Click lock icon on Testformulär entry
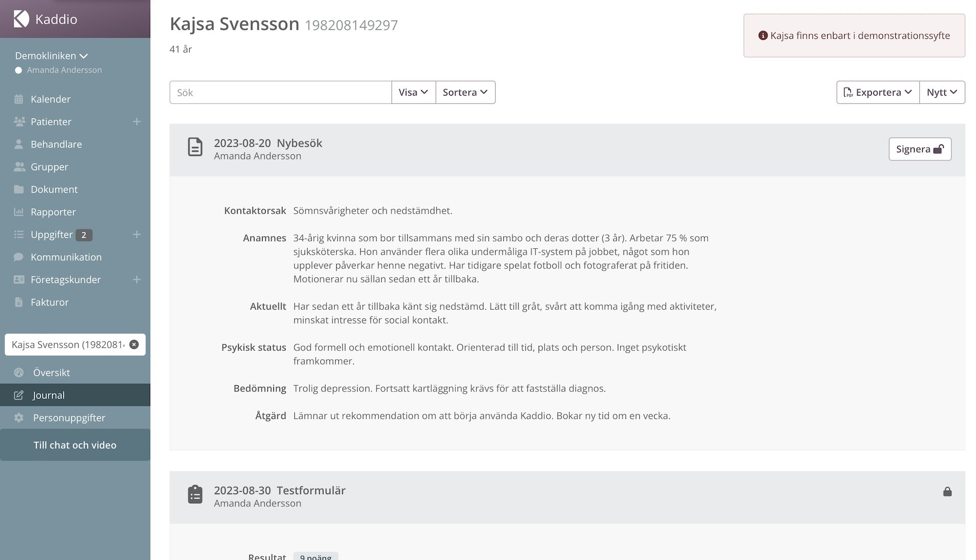The width and height of the screenshot is (976, 560). coord(947,492)
